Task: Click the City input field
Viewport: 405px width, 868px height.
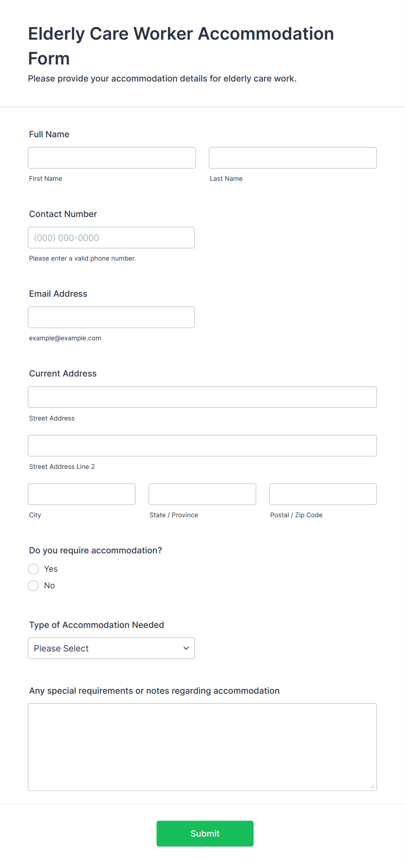Action: coord(82,494)
